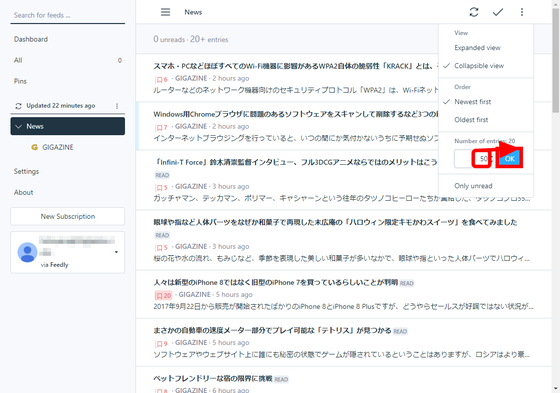Open the Tetris speedometer article
Image resolution: width=560 pixels, height=393 pixels.
pyautogui.click(x=272, y=330)
